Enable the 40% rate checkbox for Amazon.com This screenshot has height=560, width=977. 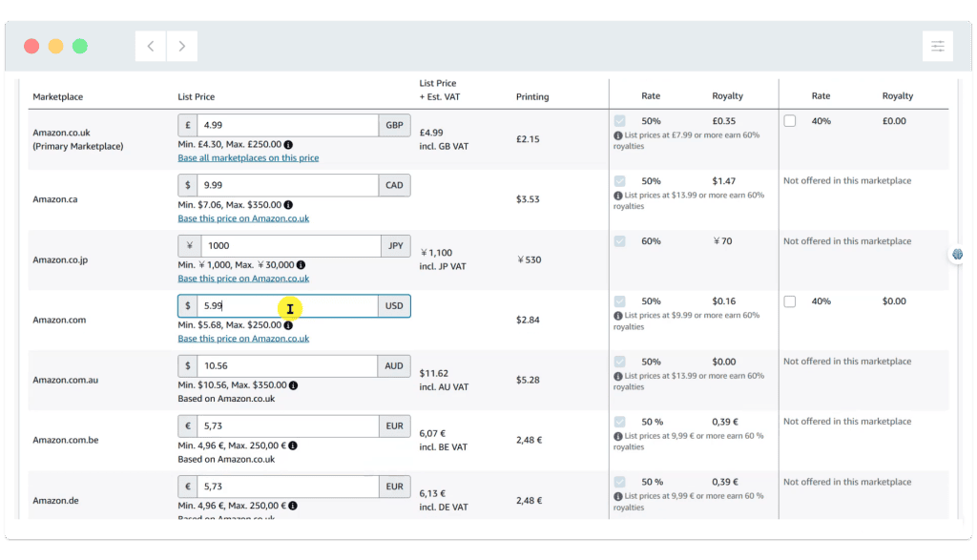coord(789,301)
